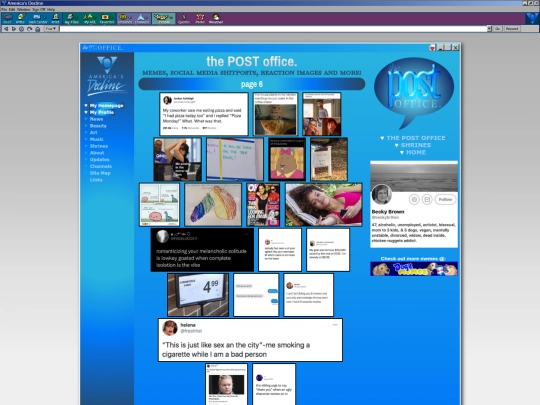
Task: Click THE POST OFFICE link under logo
Action: pos(416,138)
